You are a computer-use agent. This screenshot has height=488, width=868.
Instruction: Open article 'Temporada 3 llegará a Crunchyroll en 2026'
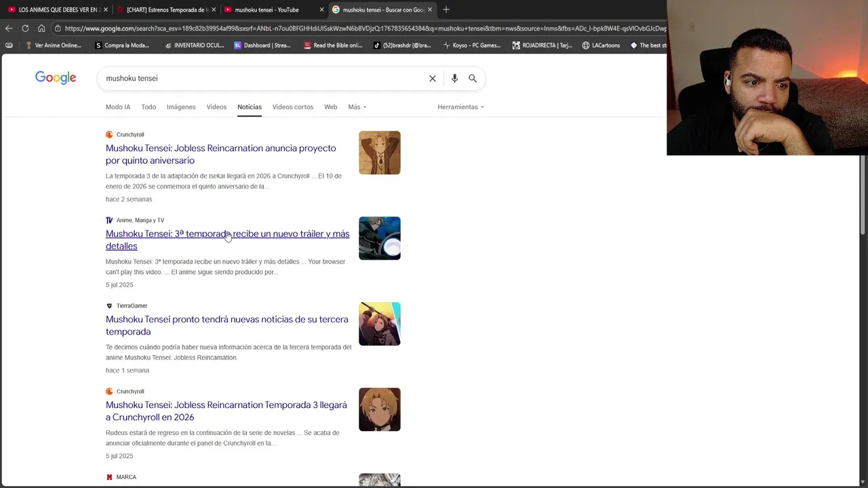(x=226, y=411)
